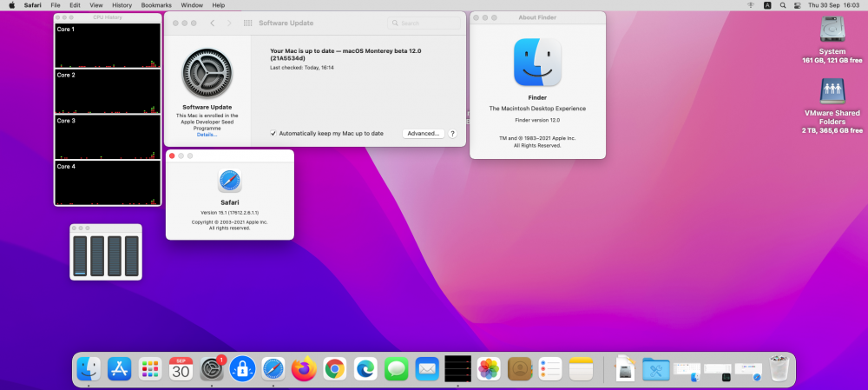The width and height of the screenshot is (868, 390).
Task: Open the View menu
Action: tap(96, 5)
